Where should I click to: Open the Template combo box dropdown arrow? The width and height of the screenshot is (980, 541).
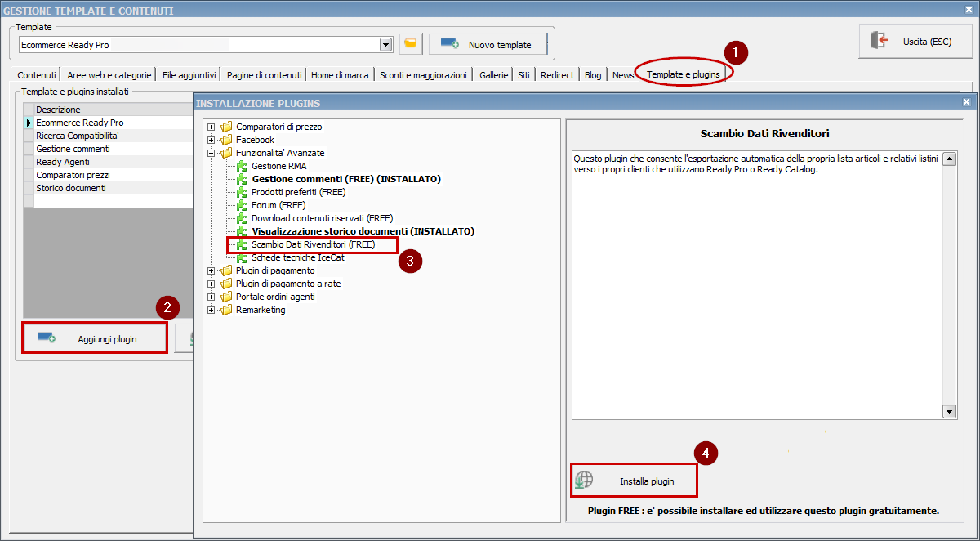pyautogui.click(x=385, y=44)
